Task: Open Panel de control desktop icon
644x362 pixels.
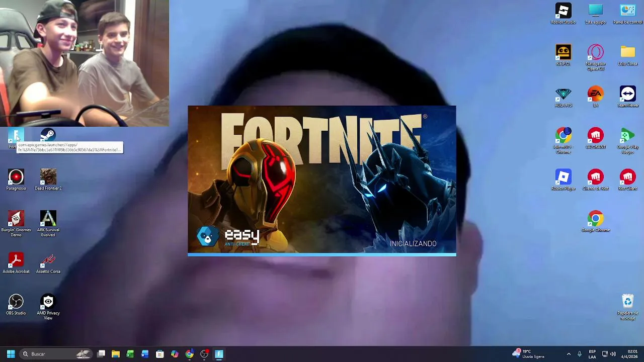Action: point(627,14)
